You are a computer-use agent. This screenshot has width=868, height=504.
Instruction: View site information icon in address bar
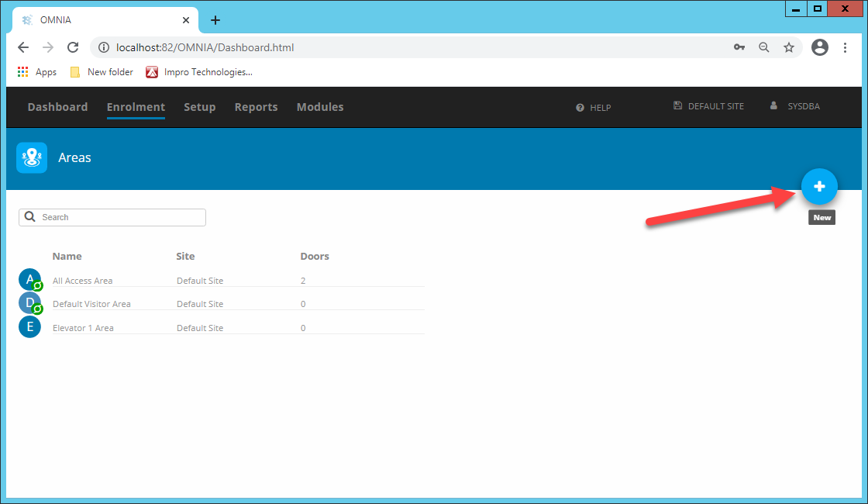coord(104,47)
